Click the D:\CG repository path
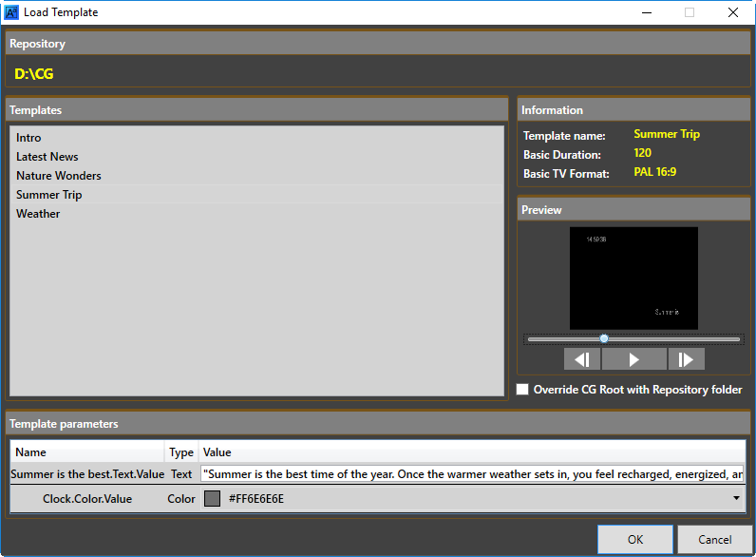The height and width of the screenshot is (557, 756). (34, 74)
